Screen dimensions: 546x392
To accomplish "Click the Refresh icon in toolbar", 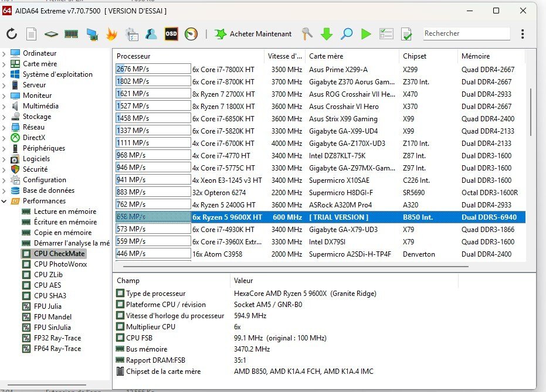I will click(x=11, y=34).
